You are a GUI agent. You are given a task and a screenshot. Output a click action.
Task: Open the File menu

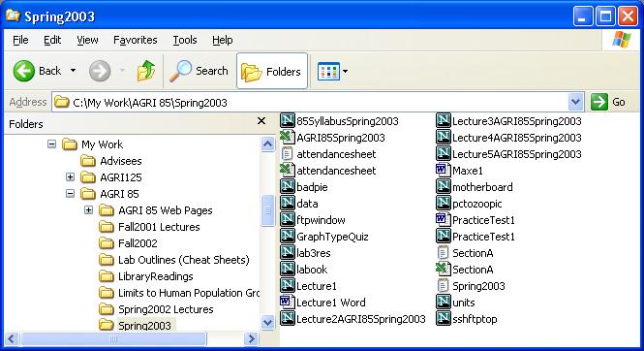[x=20, y=40]
